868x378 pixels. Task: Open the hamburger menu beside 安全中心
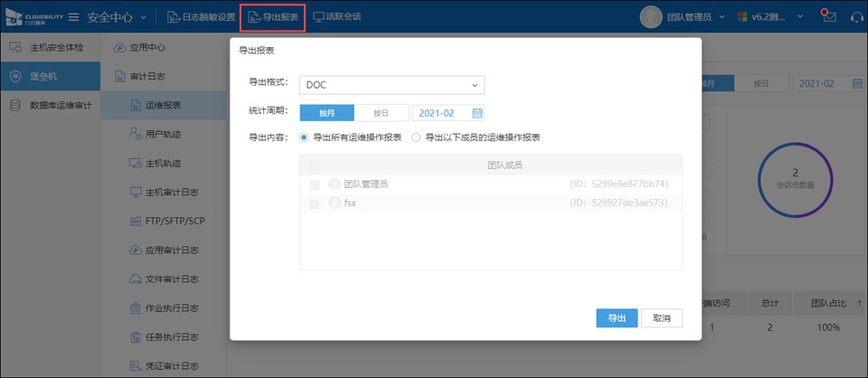tap(73, 17)
